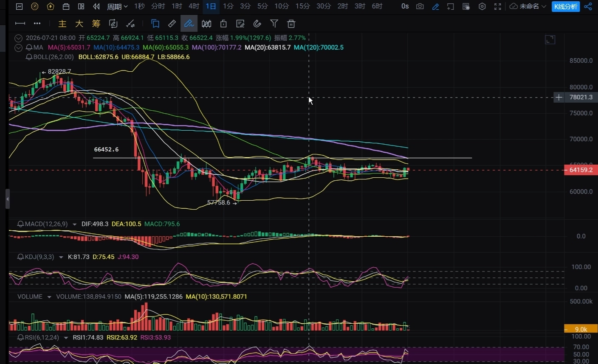Click the crosshair plus button at 78021.3

coord(559,97)
